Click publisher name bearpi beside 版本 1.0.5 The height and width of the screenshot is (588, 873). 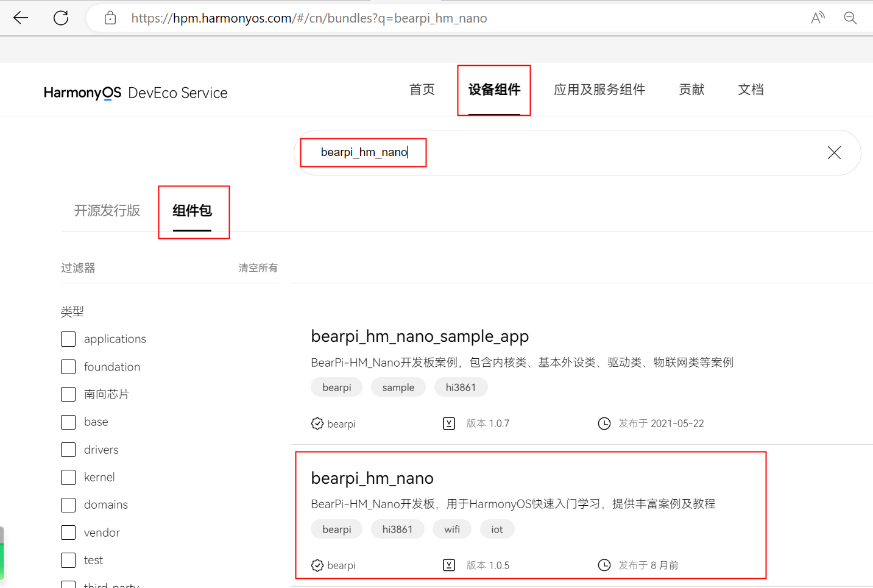(341, 565)
